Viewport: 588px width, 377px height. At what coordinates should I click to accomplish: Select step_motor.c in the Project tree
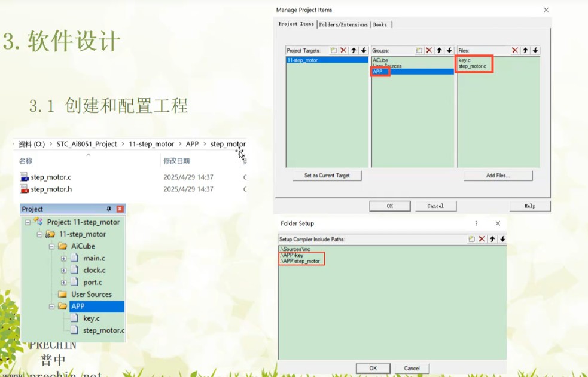click(103, 330)
